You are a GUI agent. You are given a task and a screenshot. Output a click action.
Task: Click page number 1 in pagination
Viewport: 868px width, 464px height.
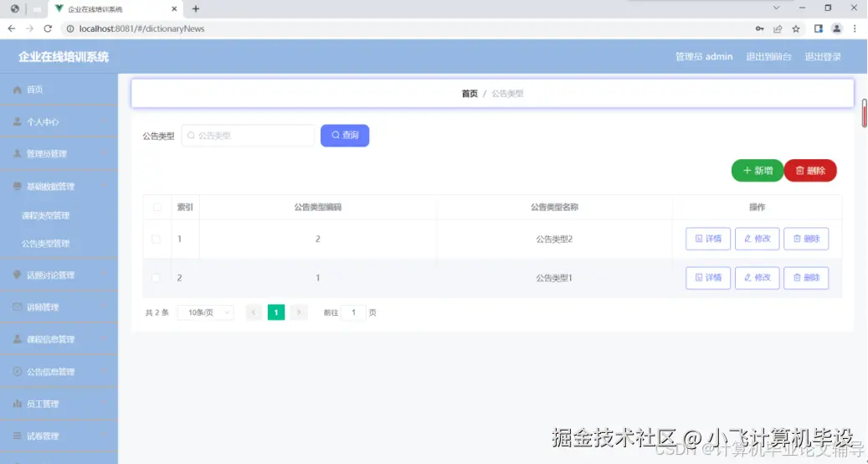(276, 312)
